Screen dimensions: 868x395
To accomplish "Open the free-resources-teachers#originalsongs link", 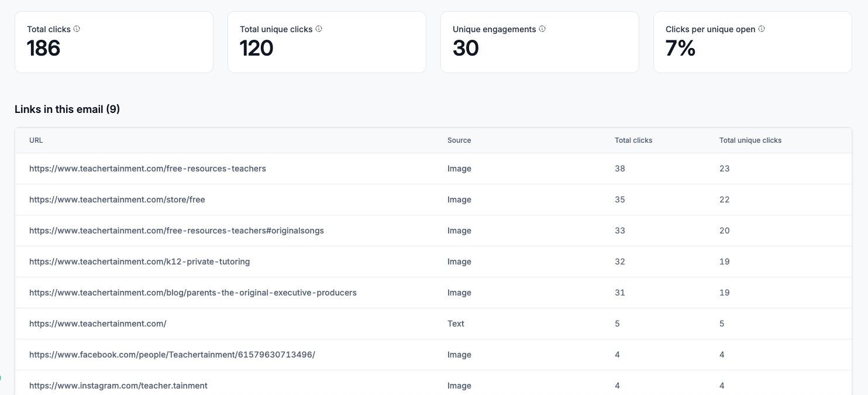I will point(177,231).
